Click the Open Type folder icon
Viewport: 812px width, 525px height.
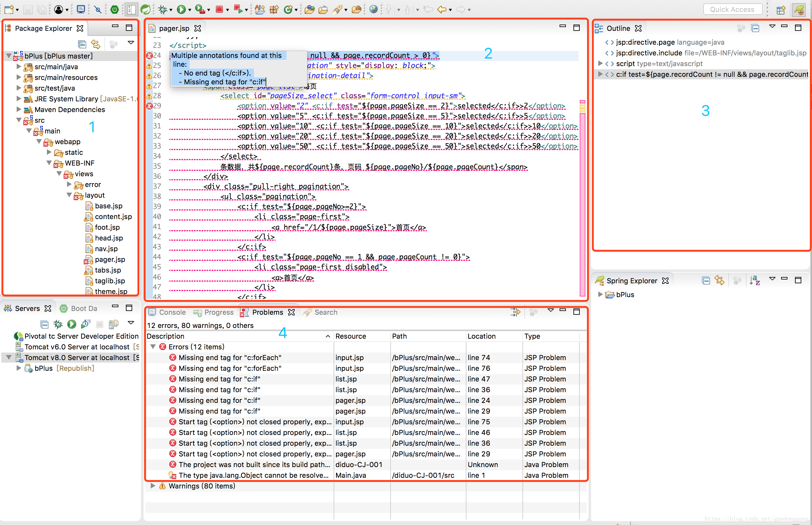pos(309,9)
